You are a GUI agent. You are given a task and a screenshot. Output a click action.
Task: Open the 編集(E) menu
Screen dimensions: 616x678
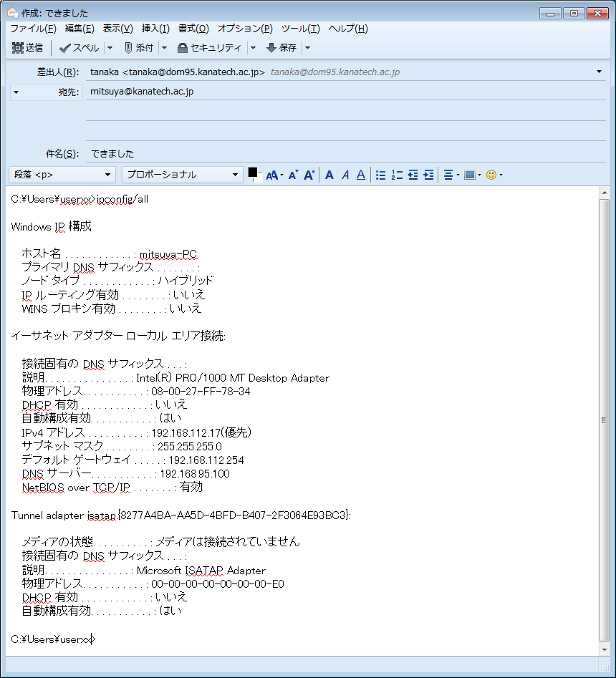coord(80,29)
